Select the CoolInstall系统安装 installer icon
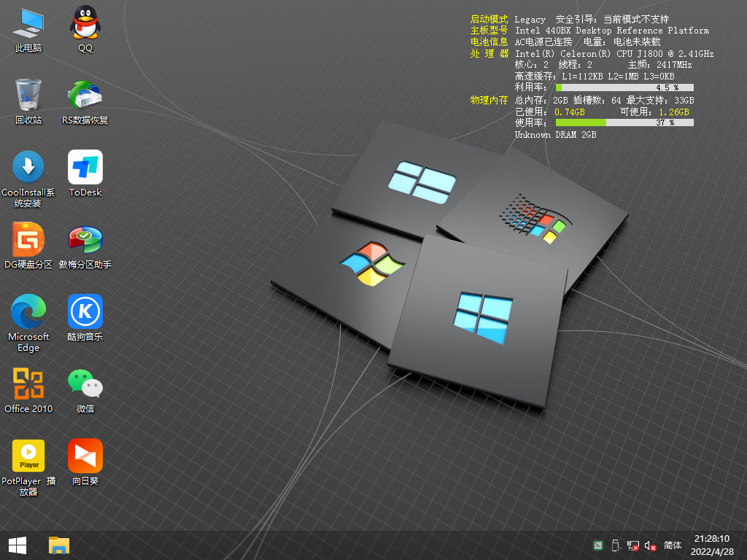747x560 pixels. (28, 179)
